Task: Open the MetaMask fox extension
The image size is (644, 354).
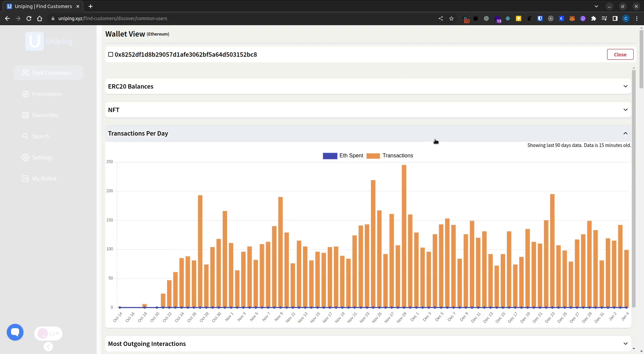Action: click(x=572, y=18)
